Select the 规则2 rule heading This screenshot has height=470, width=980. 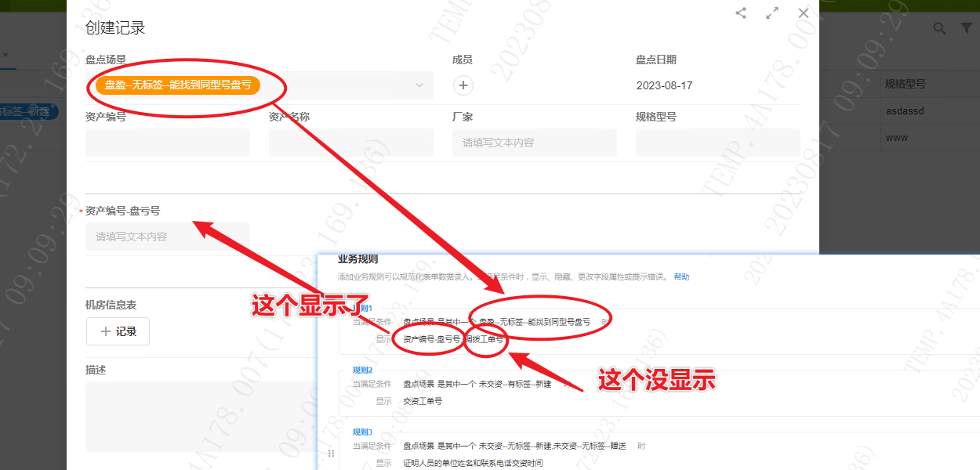[x=362, y=370]
